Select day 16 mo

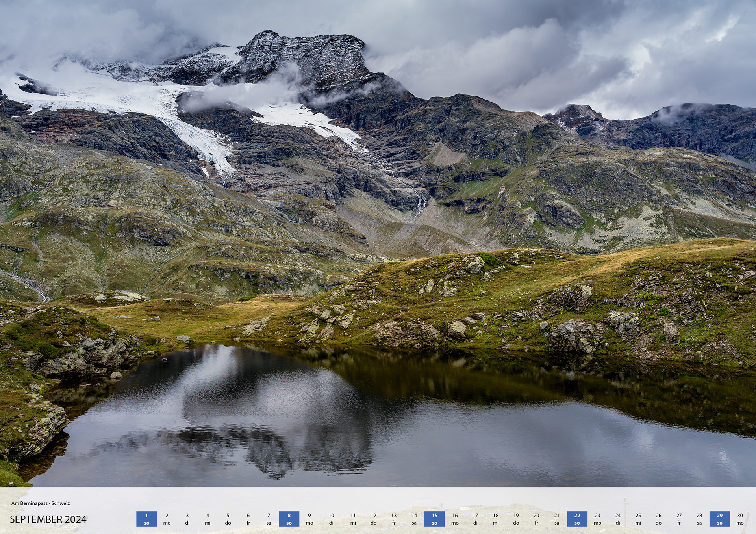pyautogui.click(x=455, y=519)
